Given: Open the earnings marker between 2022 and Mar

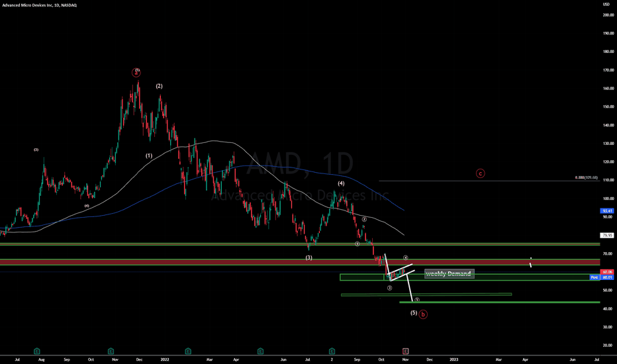Looking at the screenshot, I should (x=188, y=351).
